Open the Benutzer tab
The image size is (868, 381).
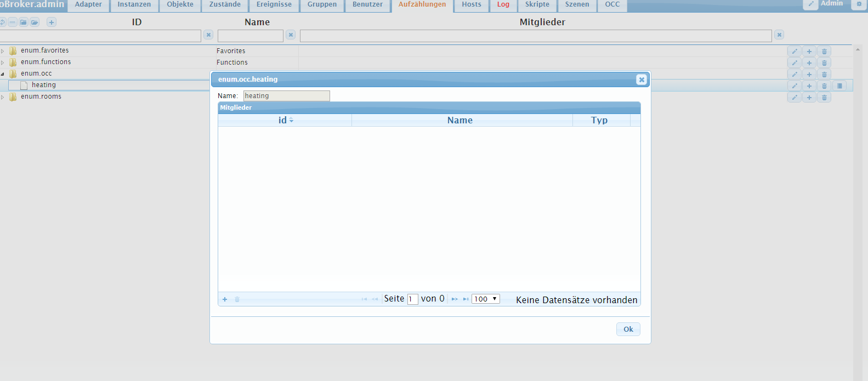click(367, 5)
